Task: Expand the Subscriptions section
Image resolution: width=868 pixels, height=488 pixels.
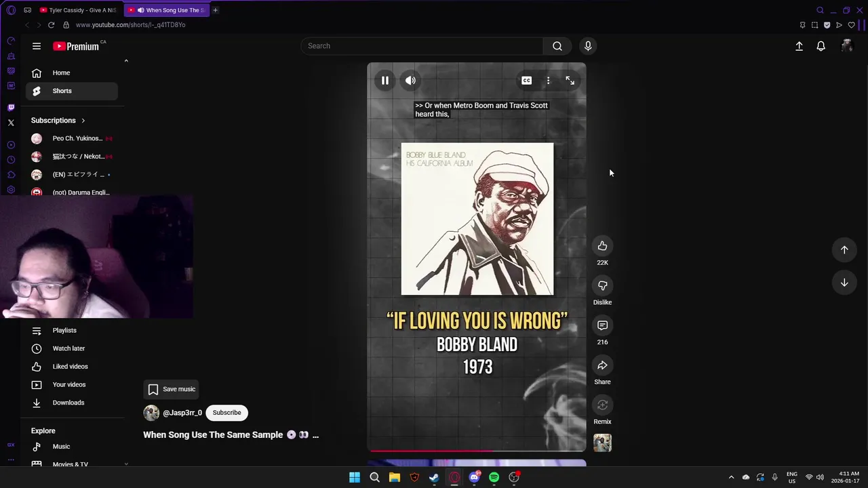Action: pyautogui.click(x=58, y=121)
